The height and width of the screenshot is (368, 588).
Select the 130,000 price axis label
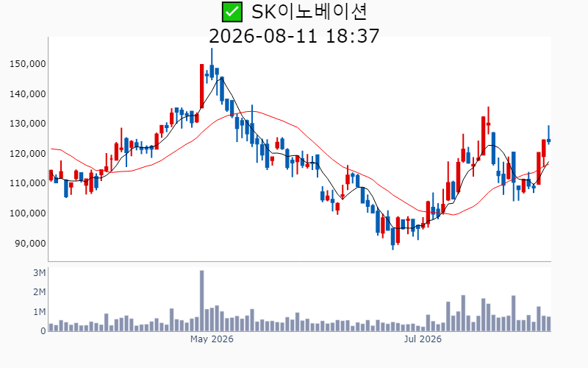(27, 124)
